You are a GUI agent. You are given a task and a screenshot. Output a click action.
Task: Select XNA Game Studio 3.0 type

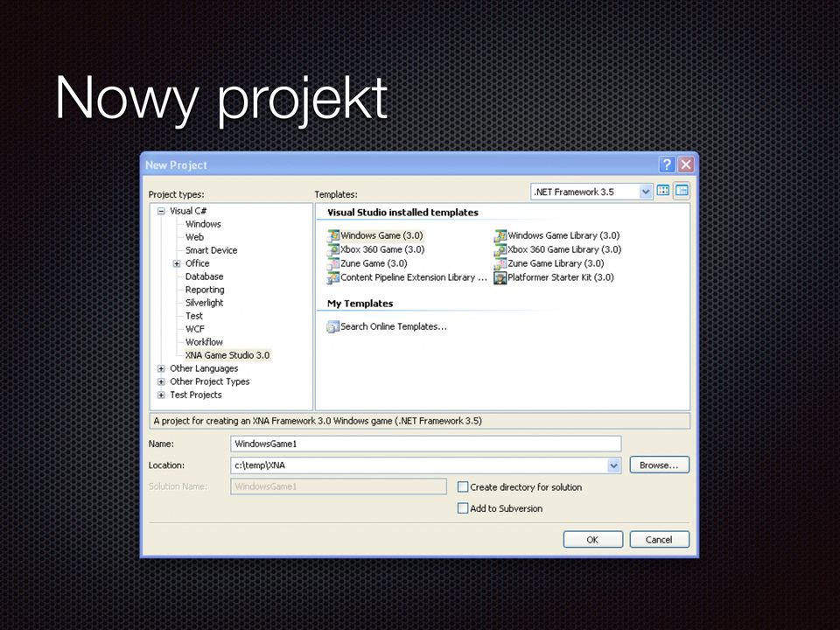pyautogui.click(x=227, y=355)
